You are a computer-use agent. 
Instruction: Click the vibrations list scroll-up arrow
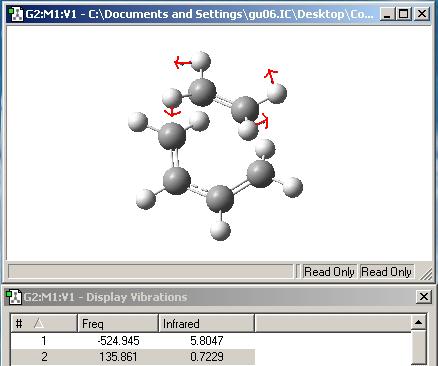coord(418,323)
